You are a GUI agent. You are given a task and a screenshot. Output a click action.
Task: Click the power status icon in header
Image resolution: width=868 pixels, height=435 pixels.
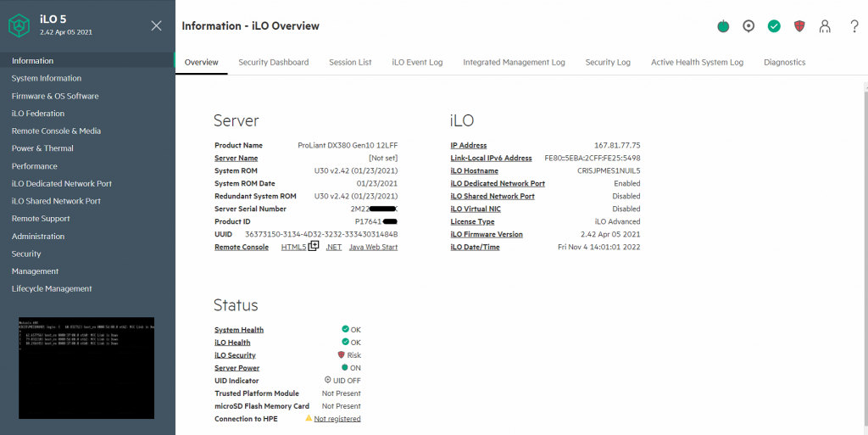pyautogui.click(x=723, y=26)
